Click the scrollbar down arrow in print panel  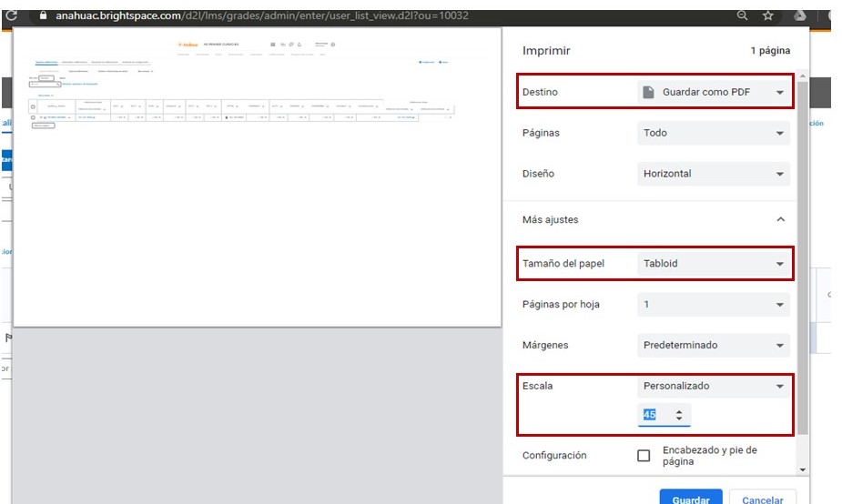(x=802, y=469)
